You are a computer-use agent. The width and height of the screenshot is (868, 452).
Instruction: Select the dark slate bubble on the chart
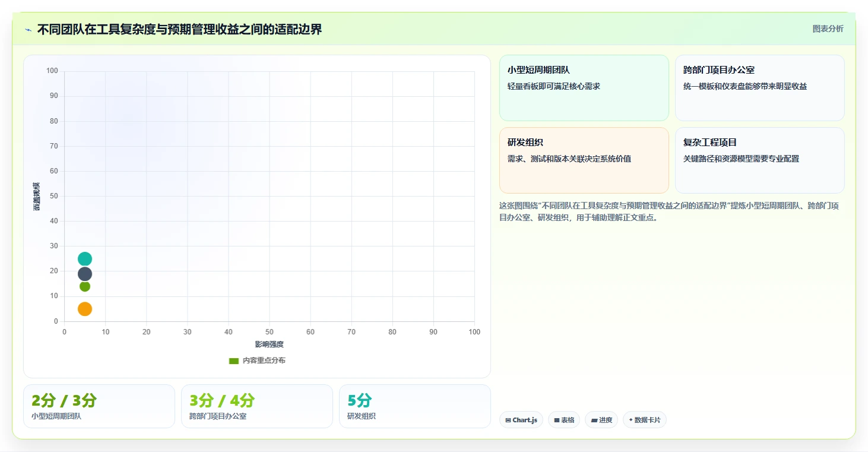click(x=85, y=274)
